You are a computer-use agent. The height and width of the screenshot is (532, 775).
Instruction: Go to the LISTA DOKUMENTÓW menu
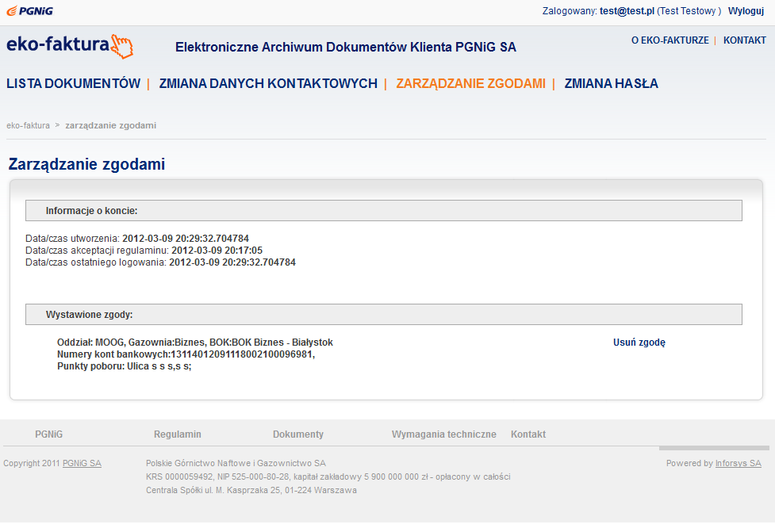click(x=73, y=83)
